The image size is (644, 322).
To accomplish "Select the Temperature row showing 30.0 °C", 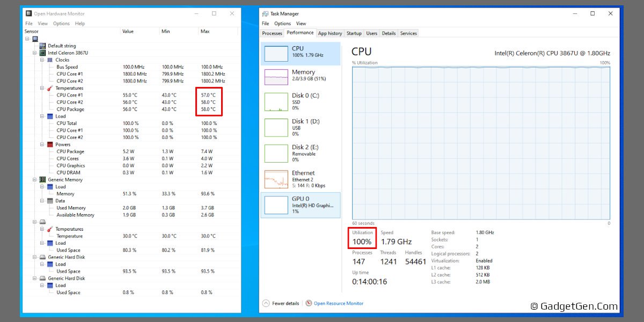I will [x=130, y=236].
